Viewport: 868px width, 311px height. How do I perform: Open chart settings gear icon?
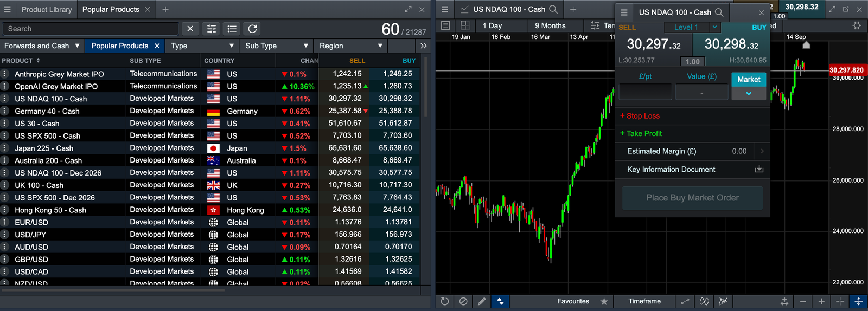click(x=857, y=25)
